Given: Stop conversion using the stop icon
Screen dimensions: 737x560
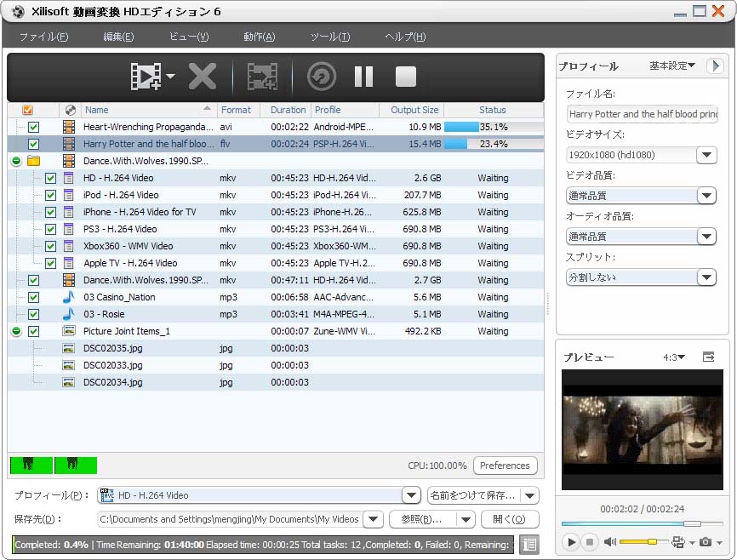Looking at the screenshot, I should pos(406,77).
